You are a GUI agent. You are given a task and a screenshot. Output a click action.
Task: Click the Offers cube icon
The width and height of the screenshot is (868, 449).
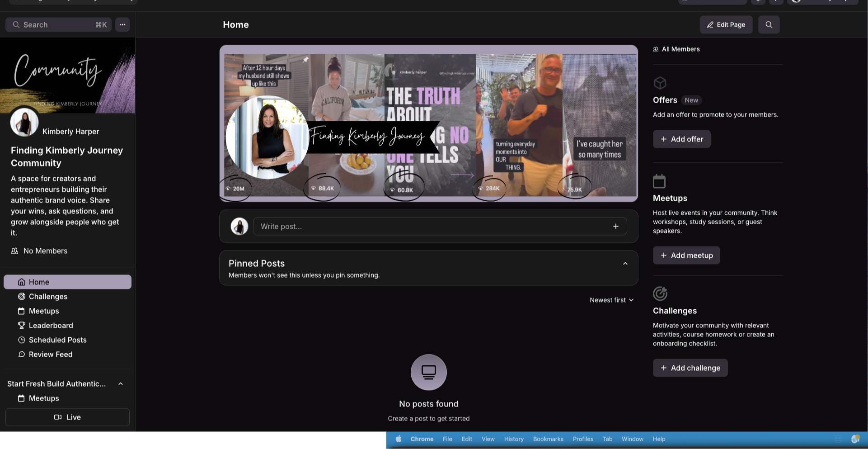[660, 83]
